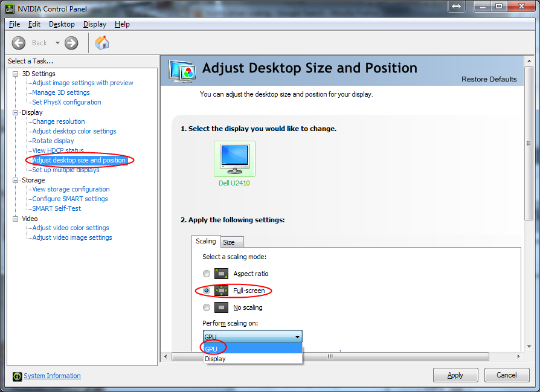Click the Back arrow icon
Image resolution: width=540 pixels, height=392 pixels.
coord(19,43)
